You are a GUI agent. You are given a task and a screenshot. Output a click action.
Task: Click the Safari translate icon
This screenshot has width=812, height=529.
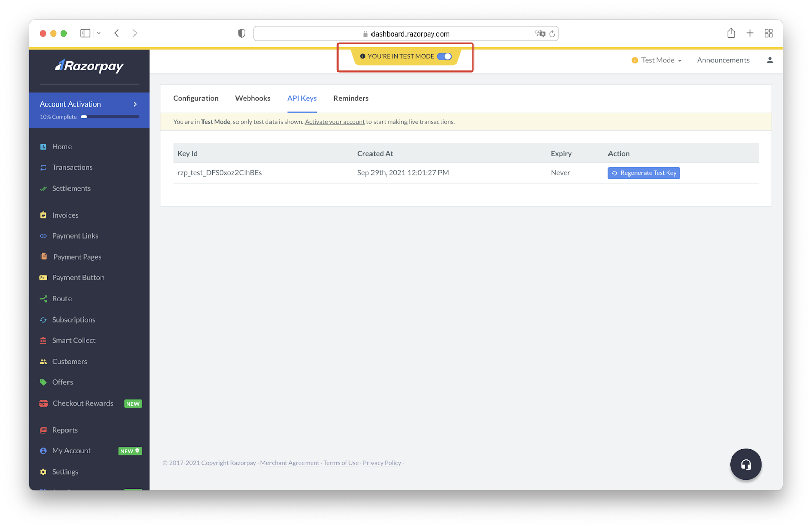pos(540,33)
